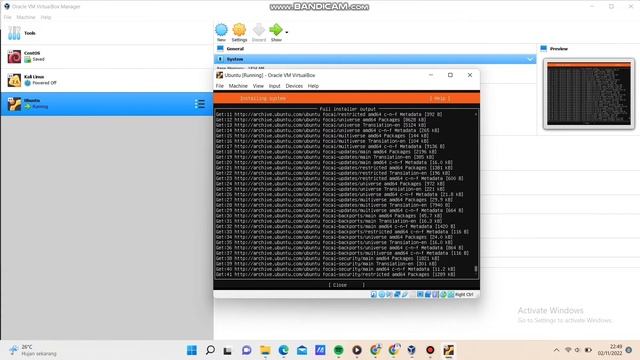
Task: Open weather widget showing 26°C
Action: coord(33,350)
